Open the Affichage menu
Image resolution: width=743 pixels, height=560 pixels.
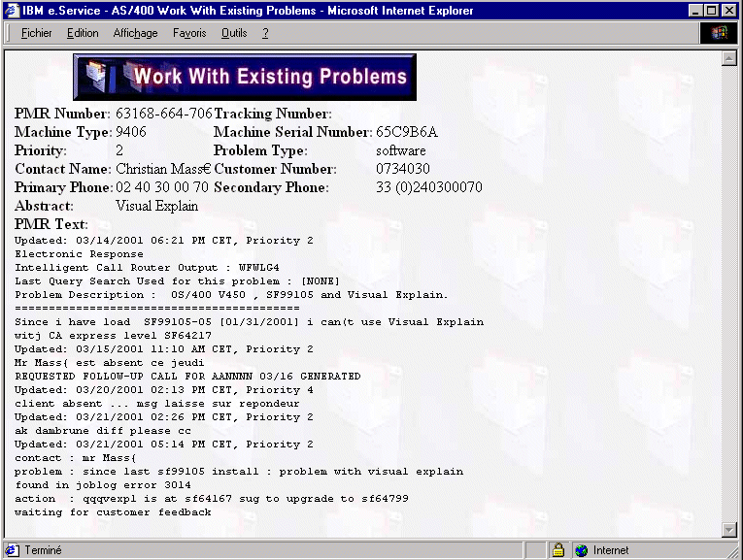(136, 33)
